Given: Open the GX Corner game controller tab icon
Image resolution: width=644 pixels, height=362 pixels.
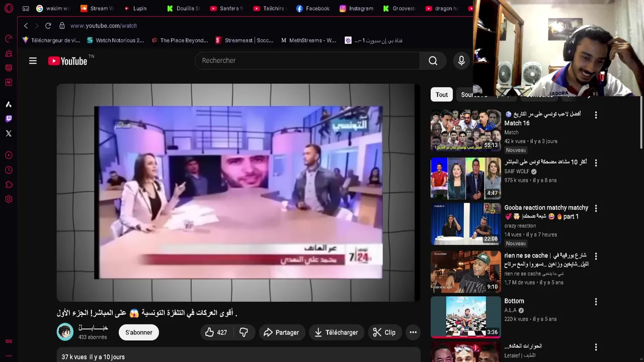Looking at the screenshot, I should (26, 9).
